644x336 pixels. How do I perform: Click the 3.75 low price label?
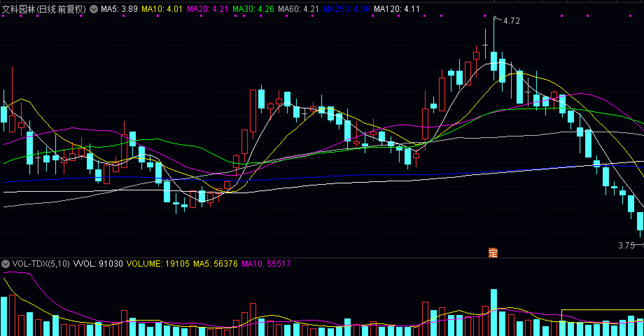[x=626, y=246]
